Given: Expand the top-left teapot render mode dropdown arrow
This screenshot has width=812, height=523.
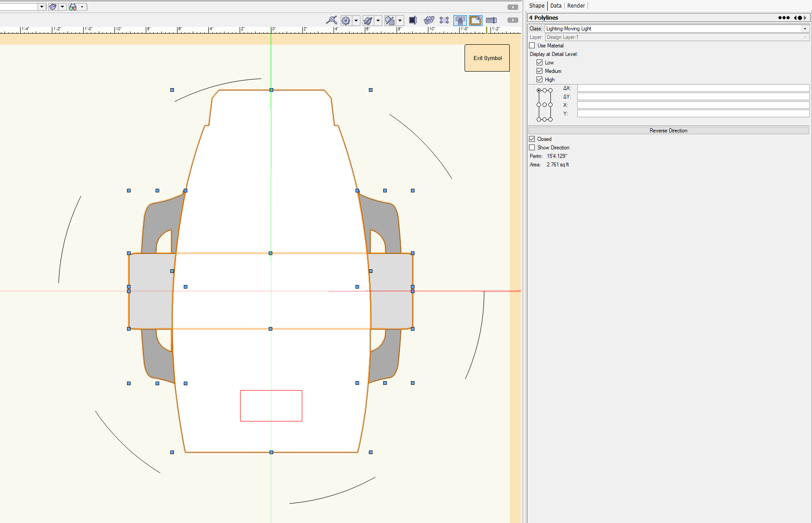Looking at the screenshot, I should (62, 7).
